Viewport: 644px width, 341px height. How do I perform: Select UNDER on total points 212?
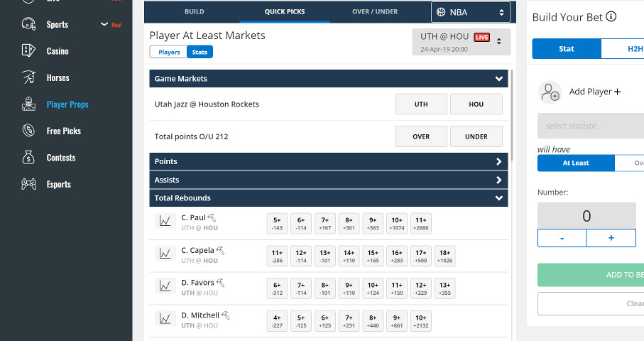pyautogui.click(x=476, y=136)
